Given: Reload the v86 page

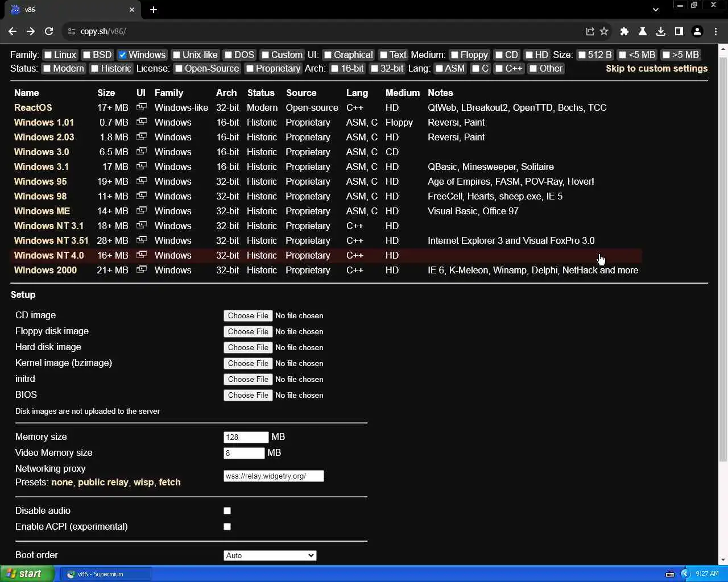Looking at the screenshot, I should click(49, 31).
